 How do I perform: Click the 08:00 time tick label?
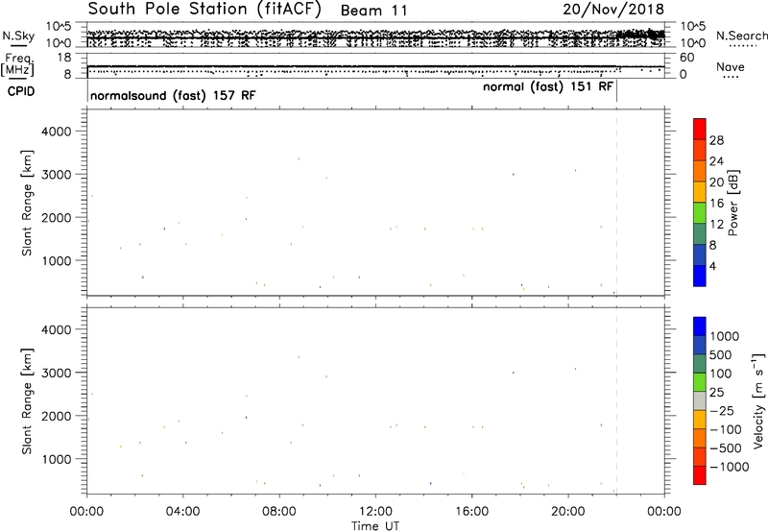(x=279, y=512)
